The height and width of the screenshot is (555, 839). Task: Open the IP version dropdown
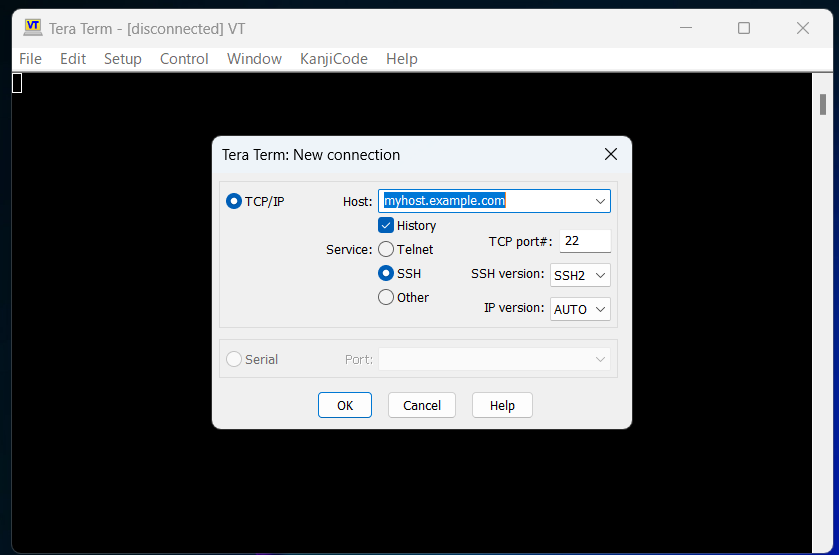[580, 309]
